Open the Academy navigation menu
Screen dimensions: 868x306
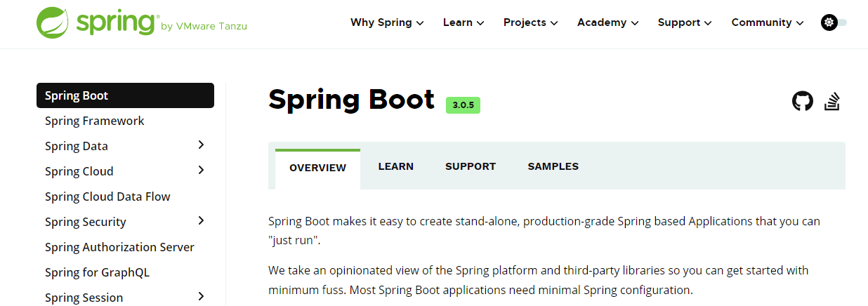click(x=607, y=22)
